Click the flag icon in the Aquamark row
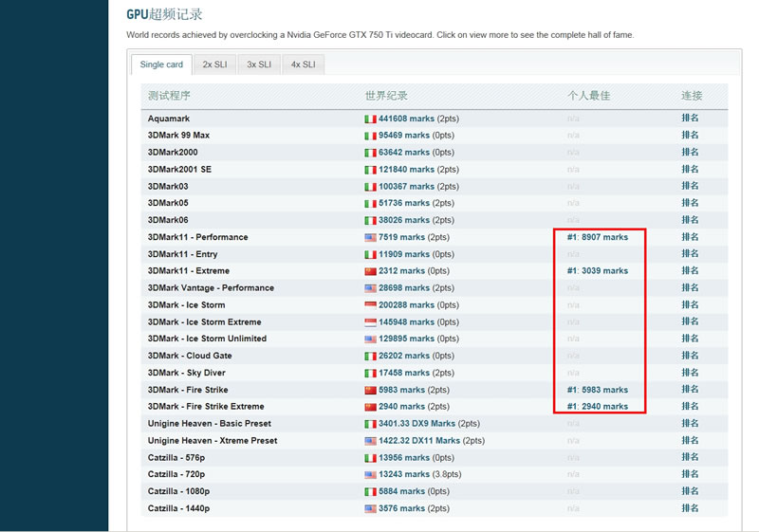Screen dimensions: 759x532 tap(370, 119)
